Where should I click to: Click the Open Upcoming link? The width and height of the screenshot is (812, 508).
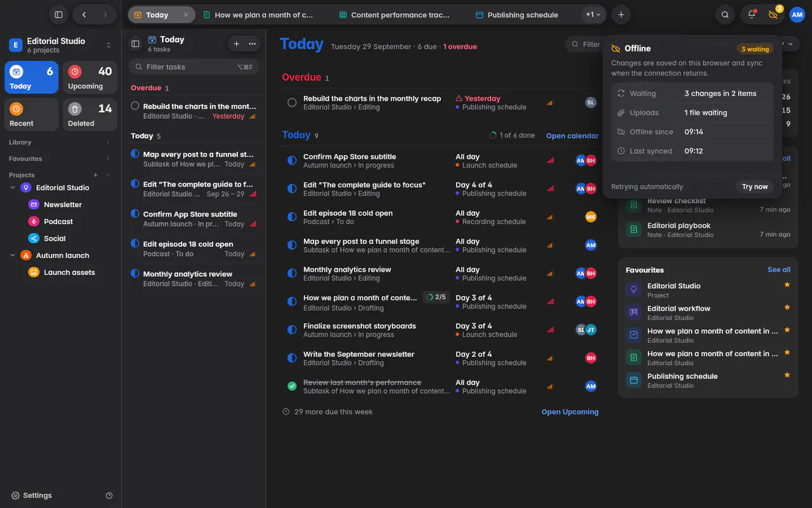pos(570,411)
